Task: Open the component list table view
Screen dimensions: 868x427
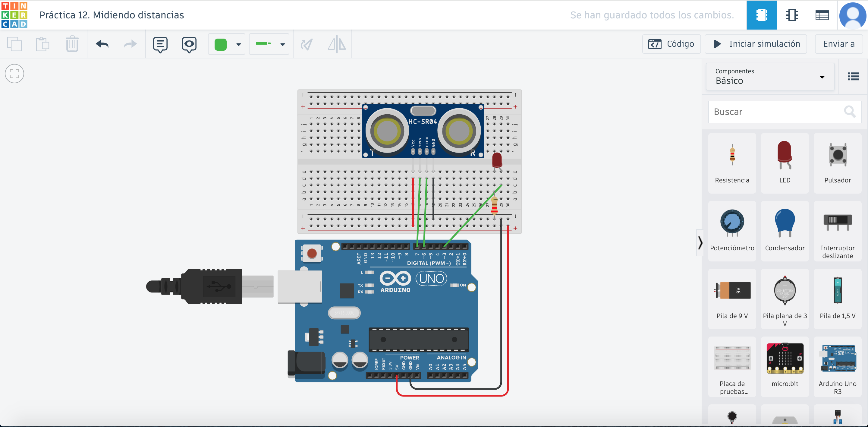Action: coord(822,15)
